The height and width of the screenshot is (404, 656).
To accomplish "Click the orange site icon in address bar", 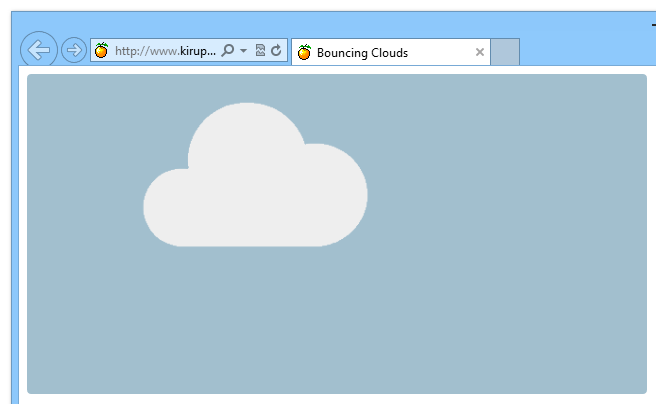I will 101,51.
